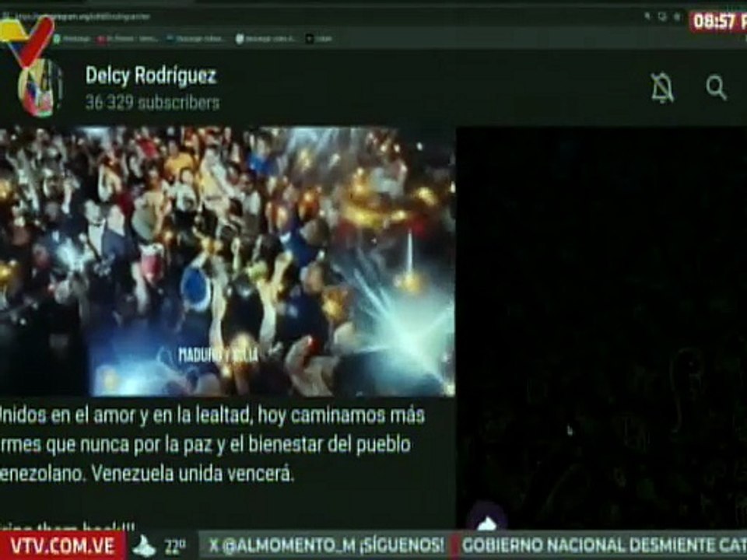Bookmark this page with the star icon
This screenshot has height=560, width=747.
click(x=677, y=16)
